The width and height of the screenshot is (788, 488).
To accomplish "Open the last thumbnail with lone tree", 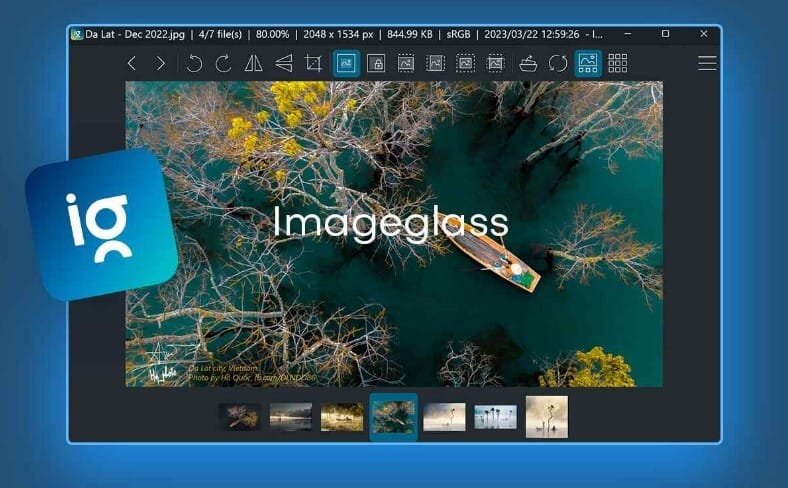I will pyautogui.click(x=546, y=417).
